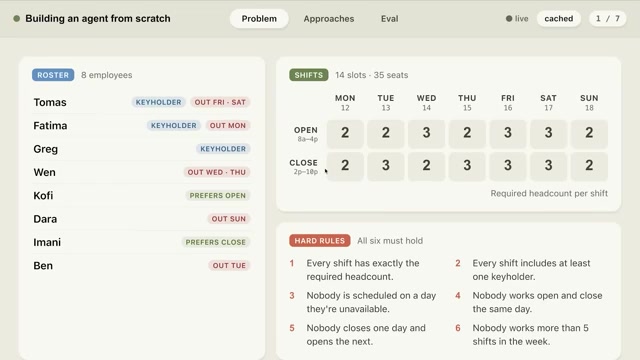Click the WED 14 column header

pyautogui.click(x=426, y=102)
